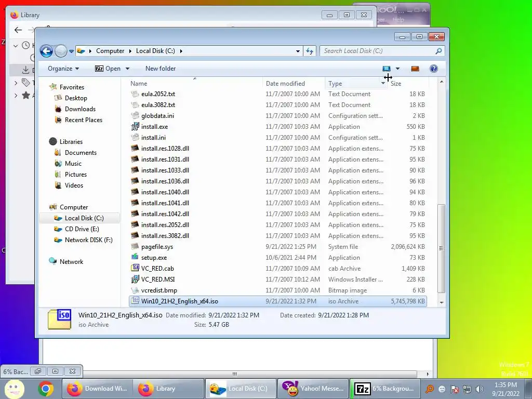Select Local Disk (C:) breadcrumb segment
Screen dimensions: 532x399
tap(155, 51)
